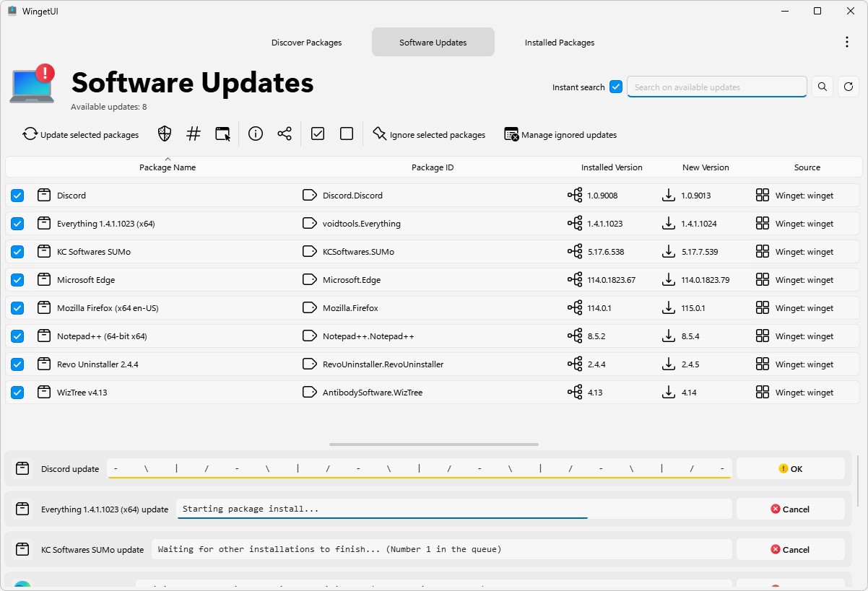Viewport: 868px width, 591px height.
Task: Cancel the KC Softwares SUMo update
Action: click(790, 550)
